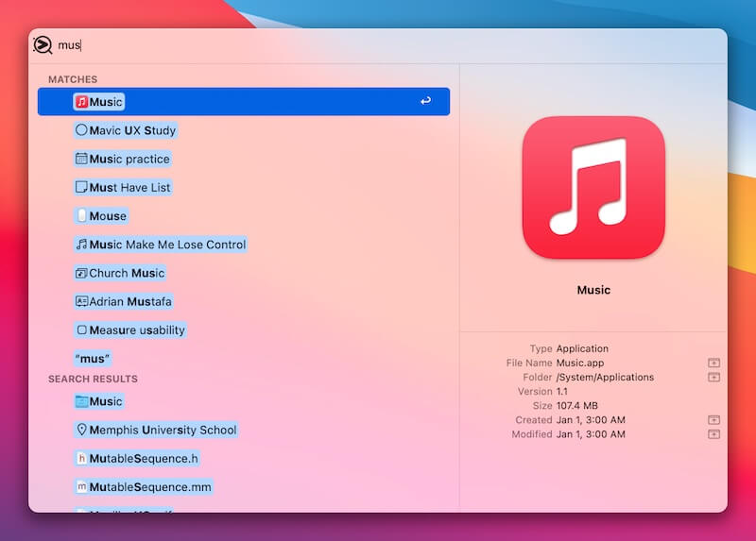This screenshot has height=541, width=756.
Task: Click the contact card icon beside Adrian Mustafa
Action: coord(81,301)
